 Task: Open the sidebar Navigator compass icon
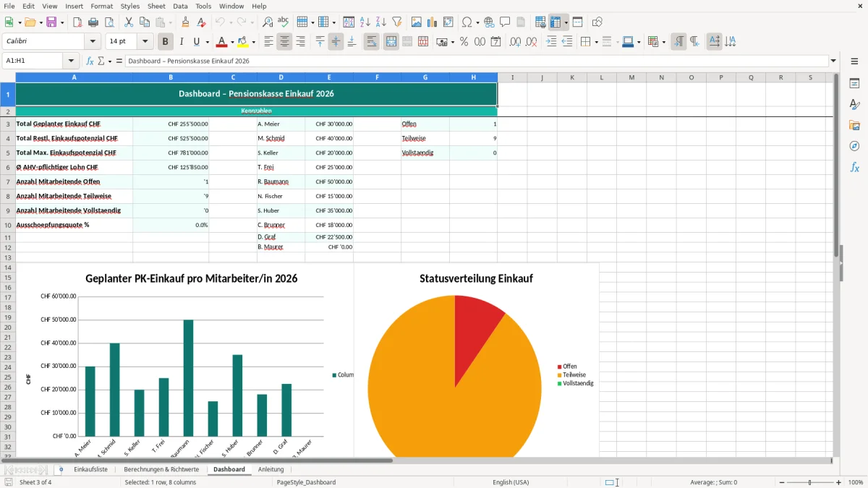[x=854, y=146]
